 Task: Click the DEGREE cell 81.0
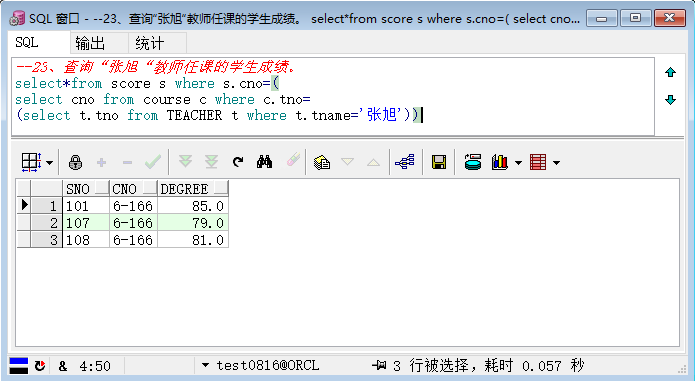pyautogui.click(x=193, y=239)
